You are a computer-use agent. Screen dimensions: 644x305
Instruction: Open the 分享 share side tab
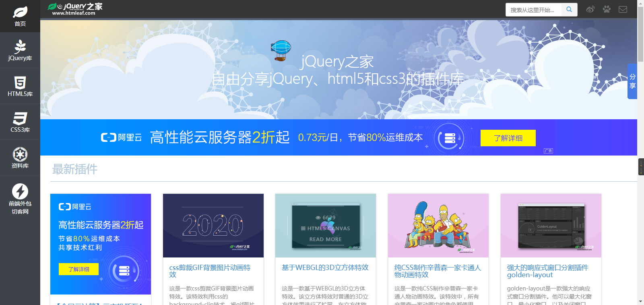pos(632,81)
